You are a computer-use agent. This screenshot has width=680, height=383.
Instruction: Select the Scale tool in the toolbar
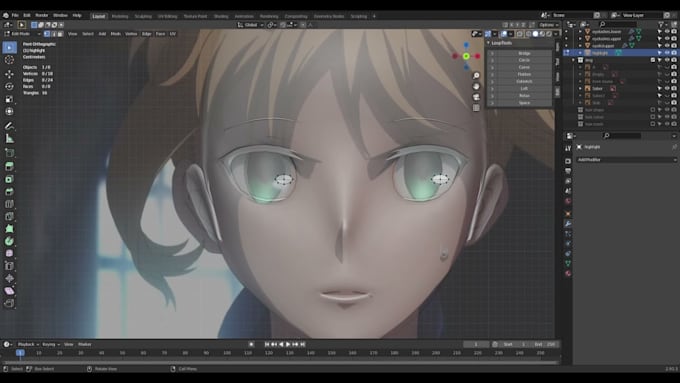(x=10, y=99)
